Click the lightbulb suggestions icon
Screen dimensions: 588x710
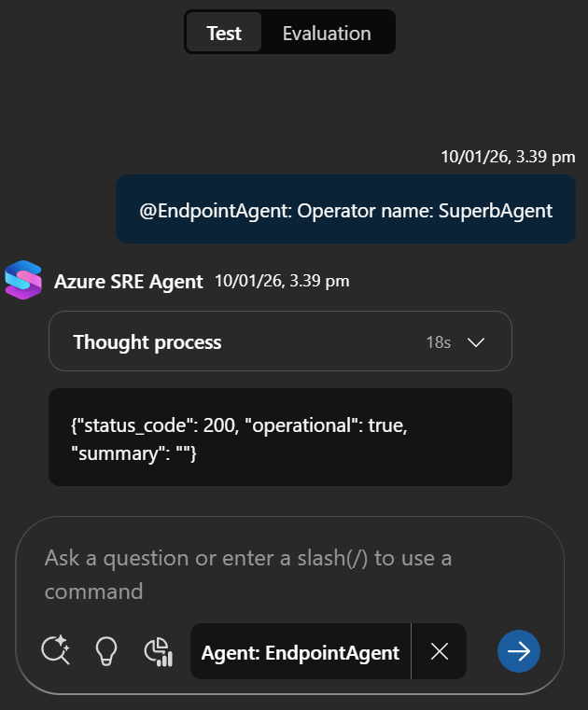[x=107, y=650]
